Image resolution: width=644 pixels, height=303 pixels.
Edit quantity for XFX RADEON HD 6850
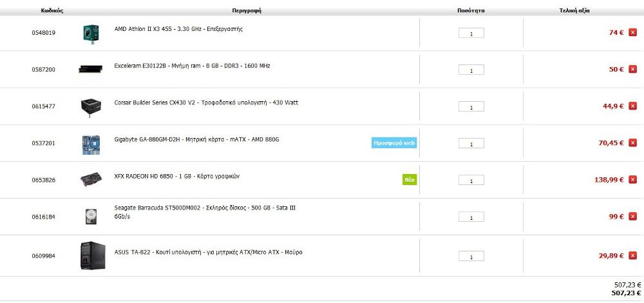click(471, 180)
